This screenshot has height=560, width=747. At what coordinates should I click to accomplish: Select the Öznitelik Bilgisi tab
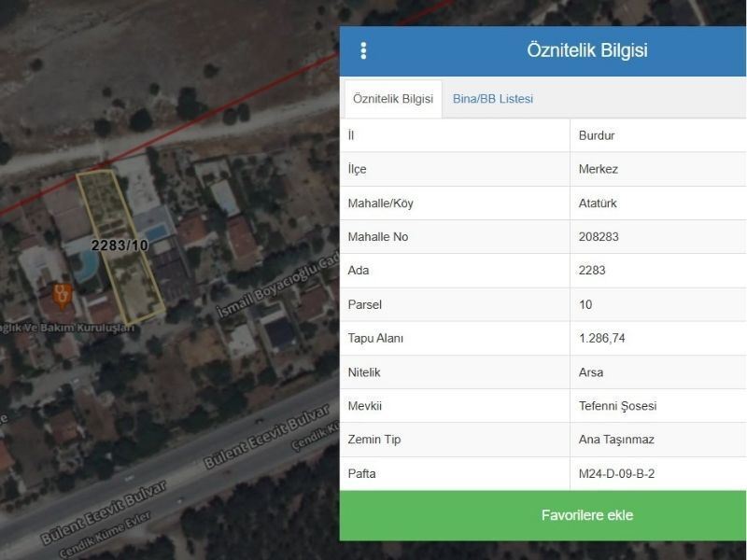pos(392,98)
